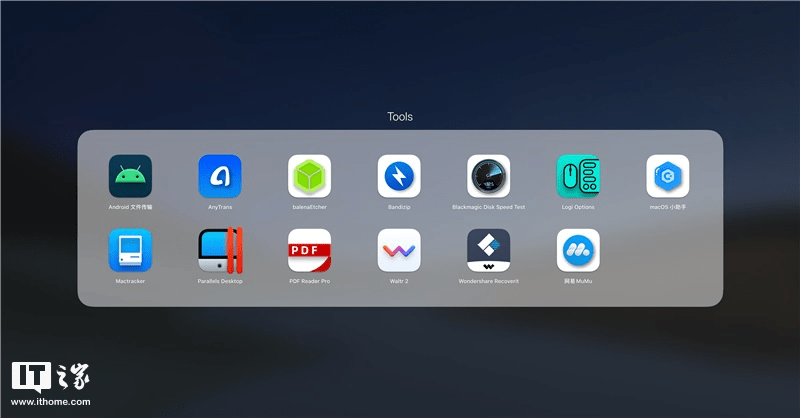Click the PDF Reader Pro text label
The width and height of the screenshot is (800, 418).
309,281
